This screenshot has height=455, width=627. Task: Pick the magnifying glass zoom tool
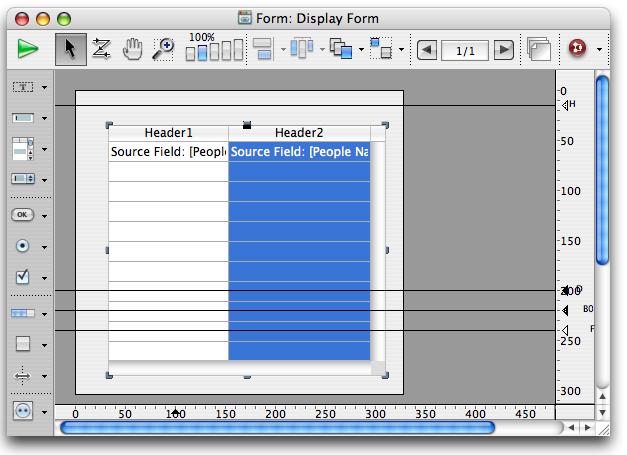point(163,49)
